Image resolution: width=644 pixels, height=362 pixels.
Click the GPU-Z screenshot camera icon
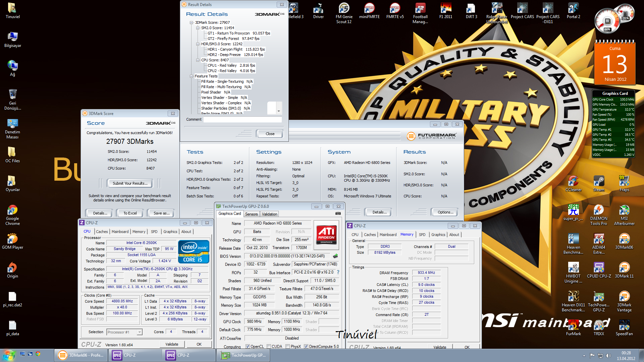pos(338,214)
